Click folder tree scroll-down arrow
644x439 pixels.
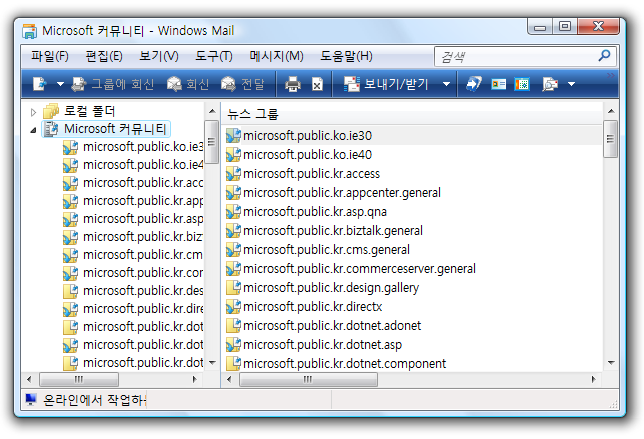tap(212, 362)
